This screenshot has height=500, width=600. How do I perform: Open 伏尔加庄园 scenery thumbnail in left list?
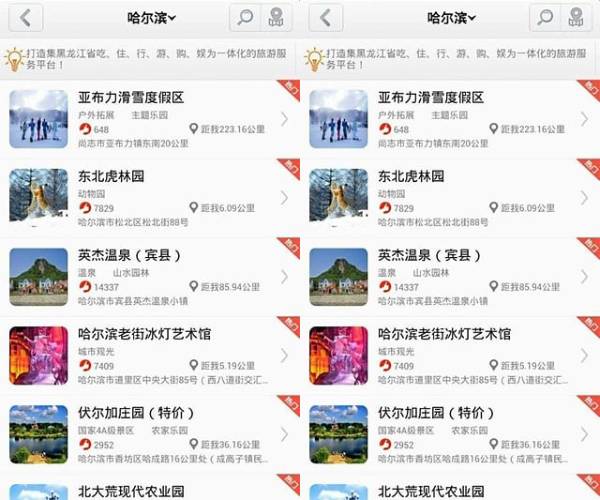pos(39,434)
